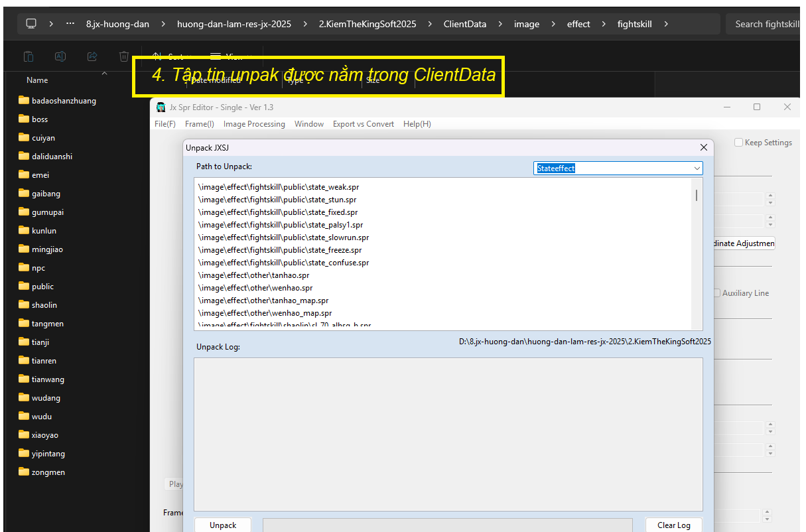The width and height of the screenshot is (806, 532).
Task: Click the Share icon in Explorer toolbar
Action: (x=92, y=56)
